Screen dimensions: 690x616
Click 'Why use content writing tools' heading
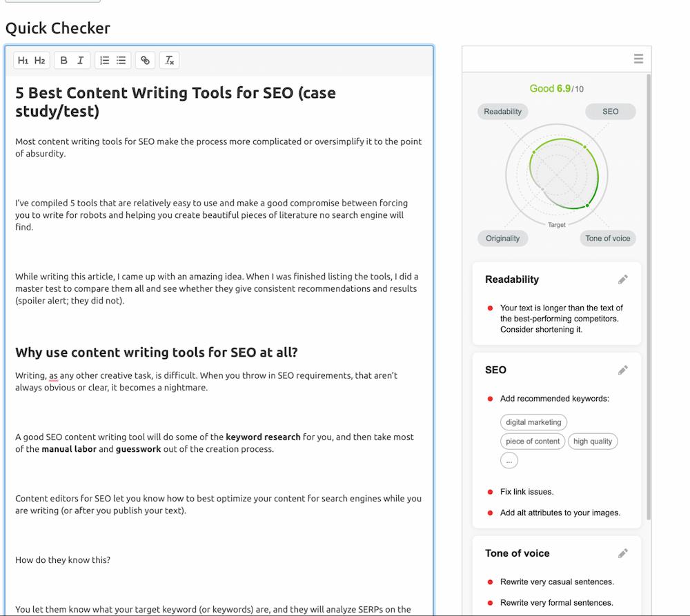(x=156, y=352)
